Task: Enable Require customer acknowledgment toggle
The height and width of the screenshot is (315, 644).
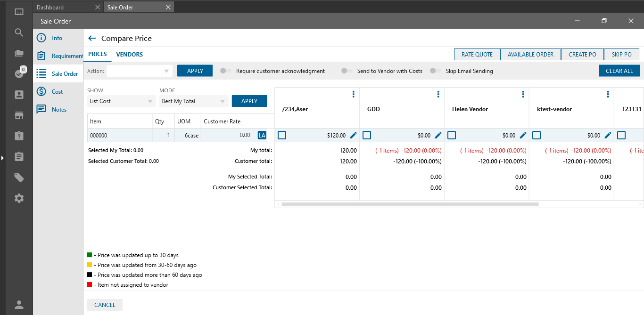Action: [x=226, y=71]
